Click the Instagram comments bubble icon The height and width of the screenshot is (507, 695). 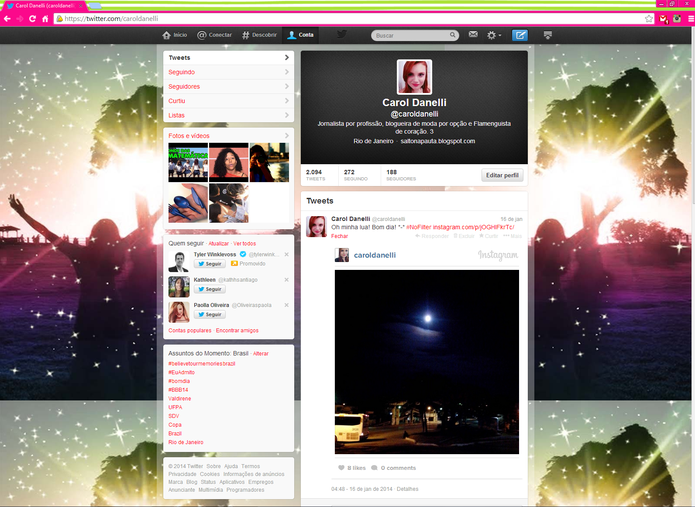[x=375, y=468]
